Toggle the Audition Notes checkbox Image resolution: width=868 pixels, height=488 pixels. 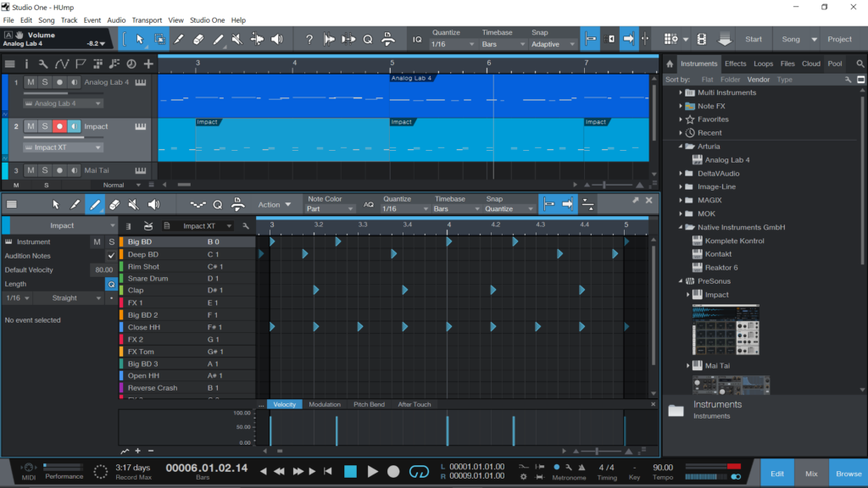(111, 256)
